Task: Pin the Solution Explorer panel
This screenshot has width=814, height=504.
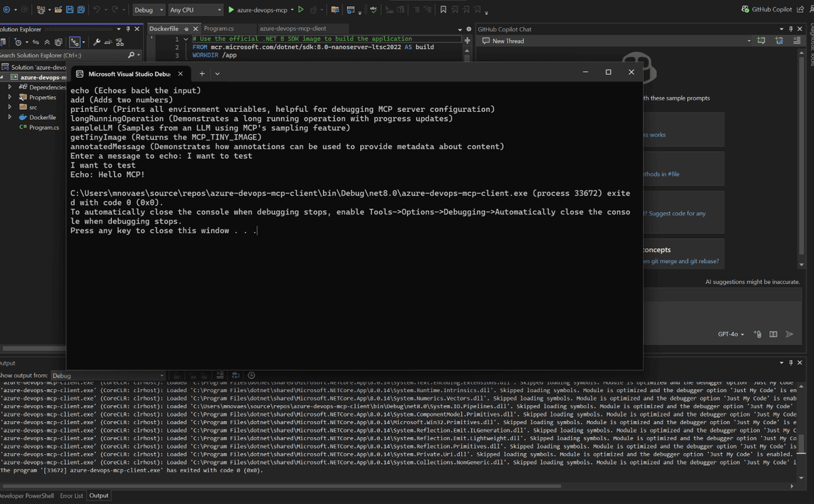Action: click(x=128, y=29)
